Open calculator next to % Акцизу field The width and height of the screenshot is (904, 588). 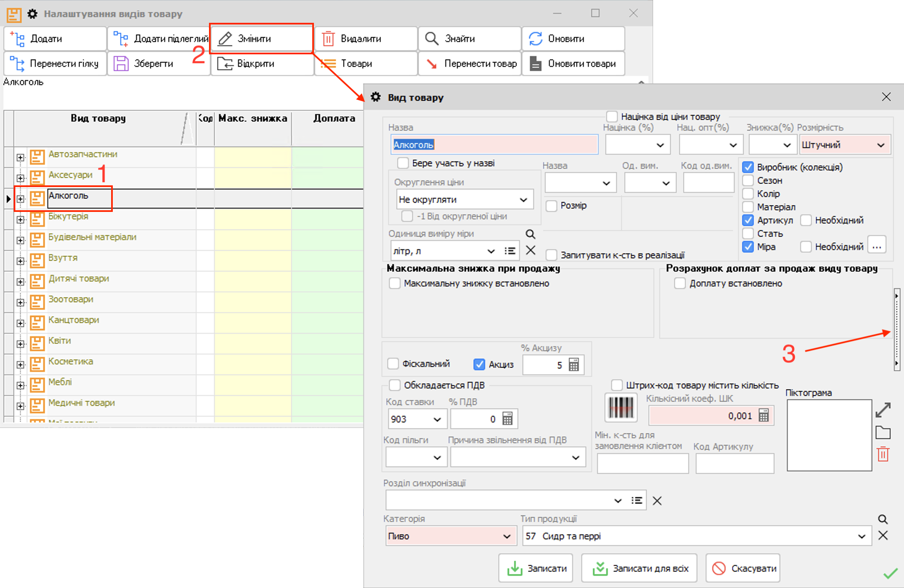(574, 365)
